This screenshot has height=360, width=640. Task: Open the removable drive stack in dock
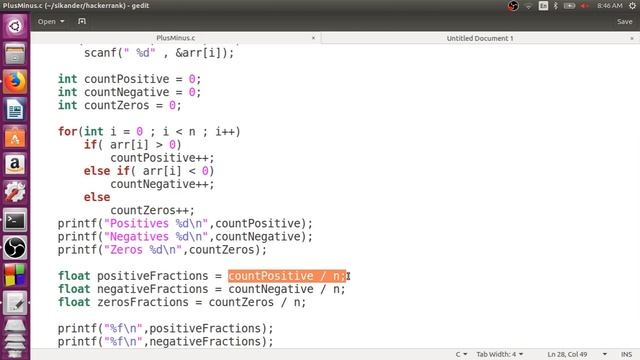pyautogui.click(x=15, y=337)
